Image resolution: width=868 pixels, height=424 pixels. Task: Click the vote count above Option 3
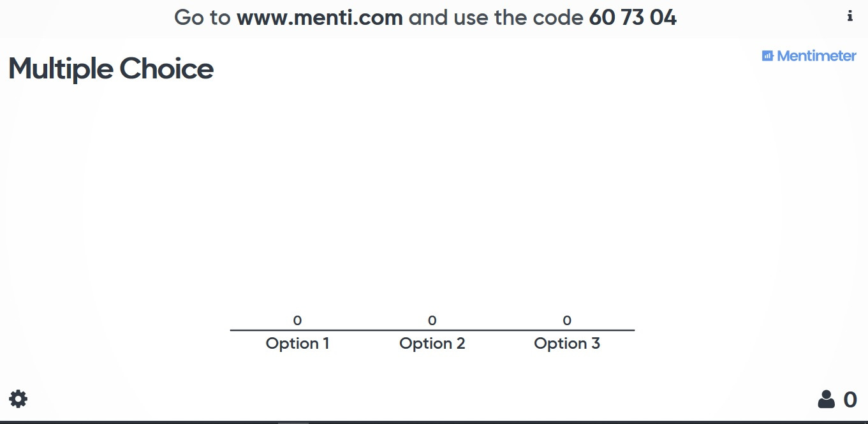[567, 321]
